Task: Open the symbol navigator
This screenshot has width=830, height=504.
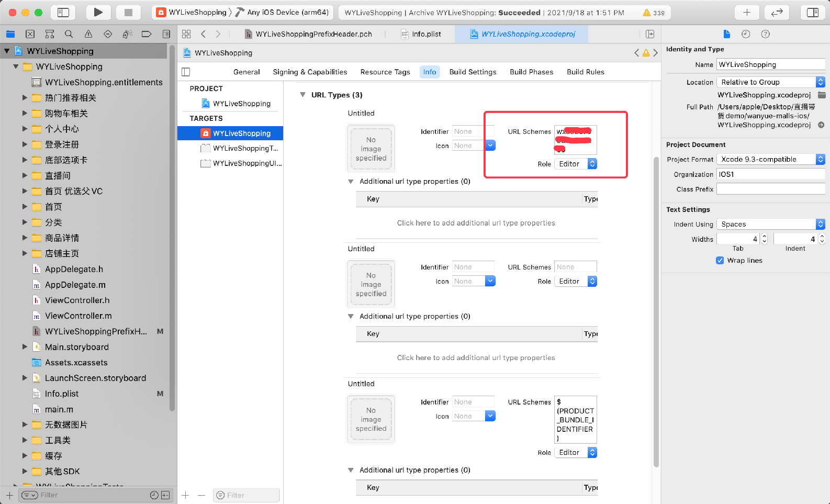Action: click(x=50, y=34)
